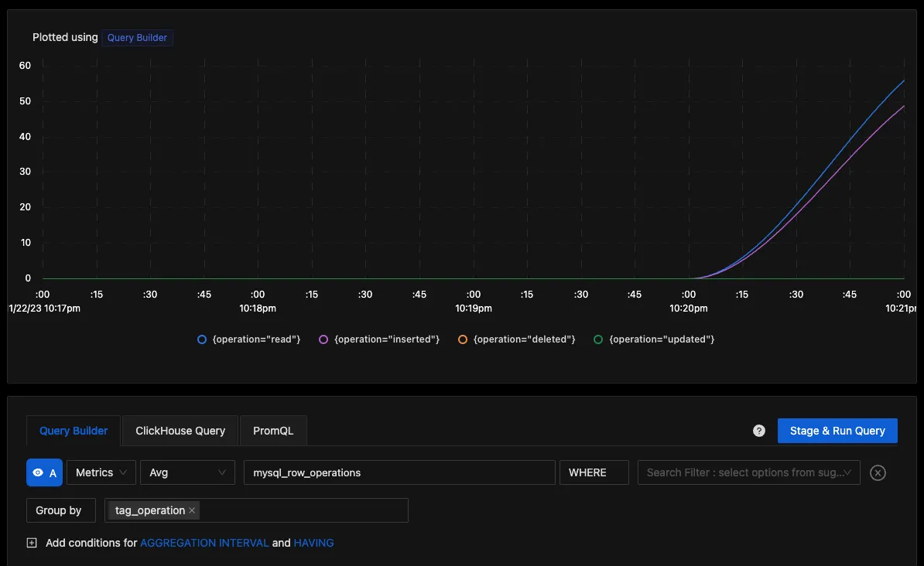Remove query A with the circled X icon
924x566 pixels.
(878, 473)
